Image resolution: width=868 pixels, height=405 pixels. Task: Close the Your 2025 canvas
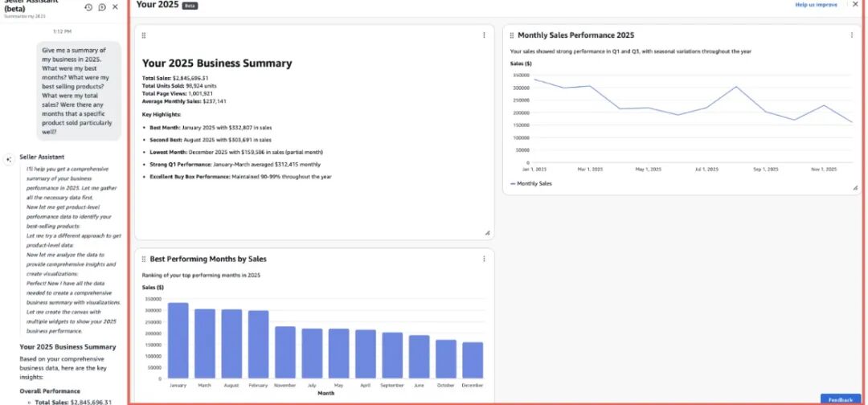pos(855,5)
